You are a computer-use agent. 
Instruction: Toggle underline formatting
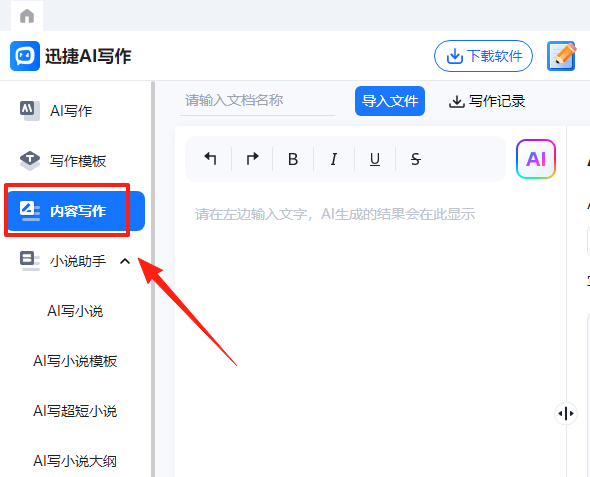(x=375, y=159)
